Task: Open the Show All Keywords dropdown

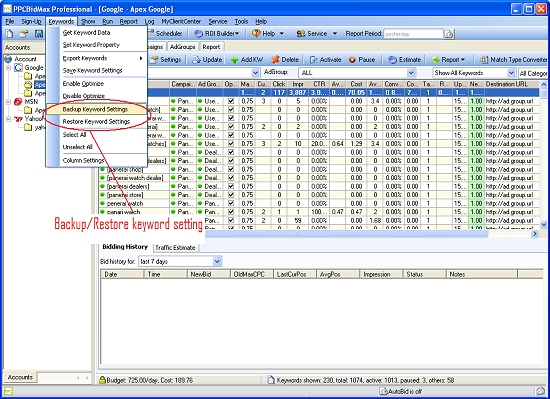Action: pos(511,73)
